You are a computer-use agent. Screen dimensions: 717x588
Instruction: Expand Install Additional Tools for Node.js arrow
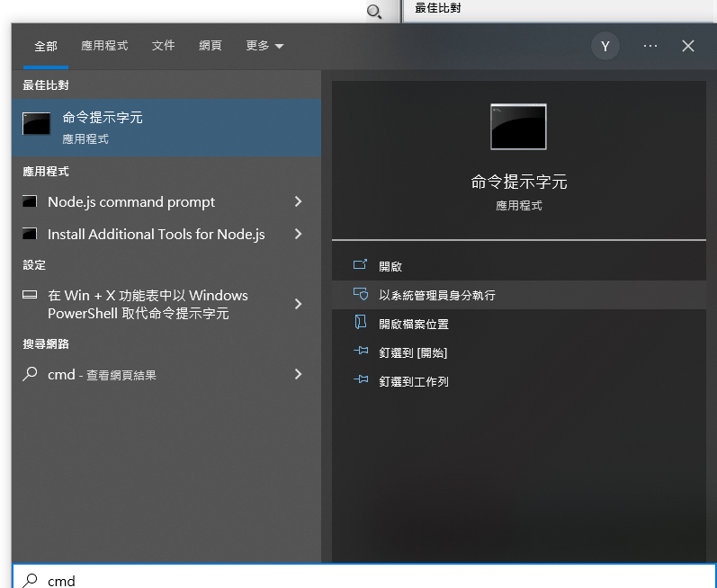[x=298, y=235]
